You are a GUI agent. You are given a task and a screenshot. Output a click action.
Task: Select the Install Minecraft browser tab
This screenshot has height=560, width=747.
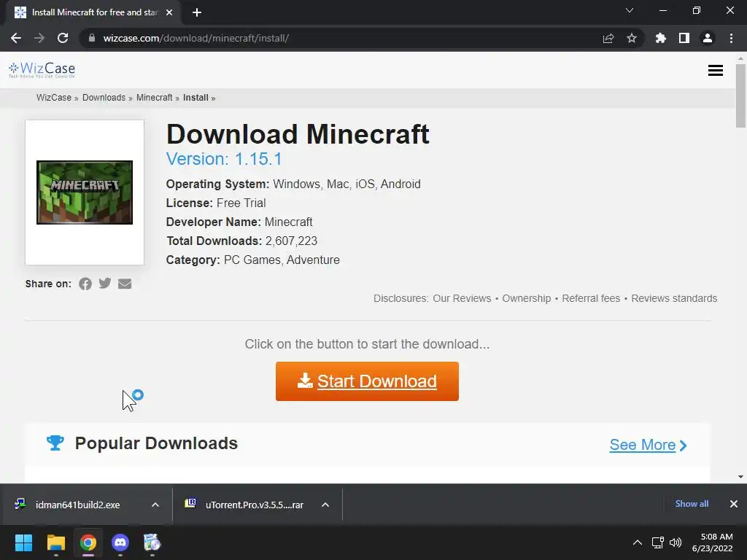tap(93, 12)
